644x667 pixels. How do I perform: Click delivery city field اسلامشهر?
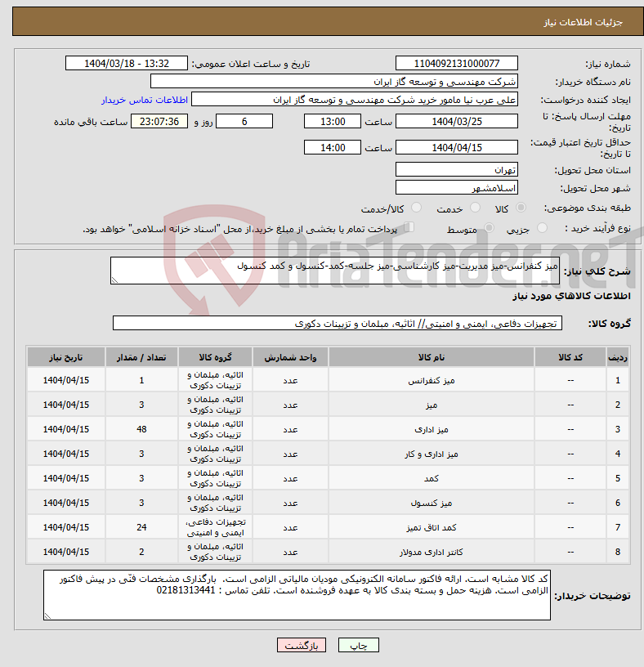click(456, 188)
